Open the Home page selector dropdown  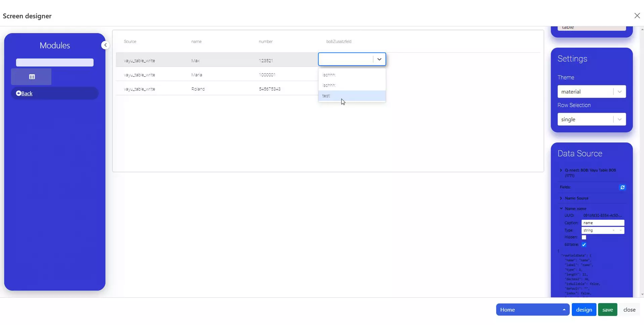click(532, 310)
